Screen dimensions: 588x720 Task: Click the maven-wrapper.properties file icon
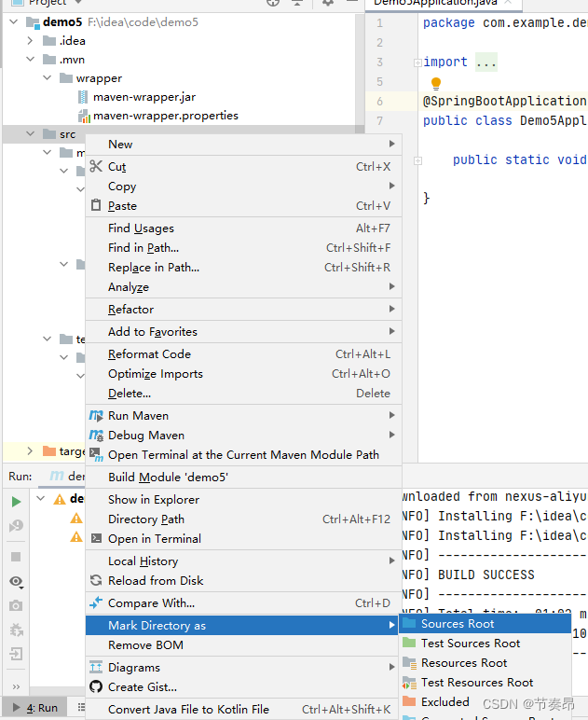[x=84, y=117]
